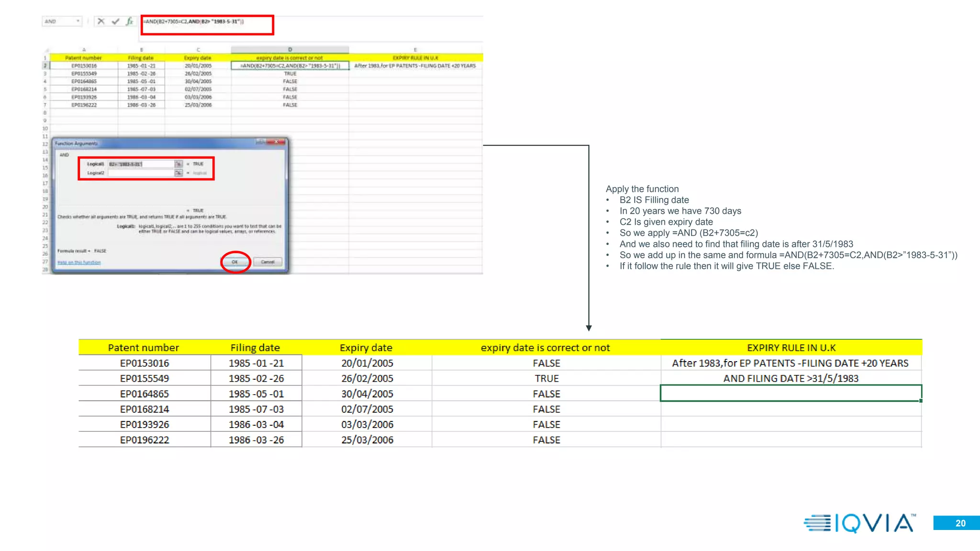
Task: Click Cancel in Function Arguments dialog
Action: coord(267,262)
